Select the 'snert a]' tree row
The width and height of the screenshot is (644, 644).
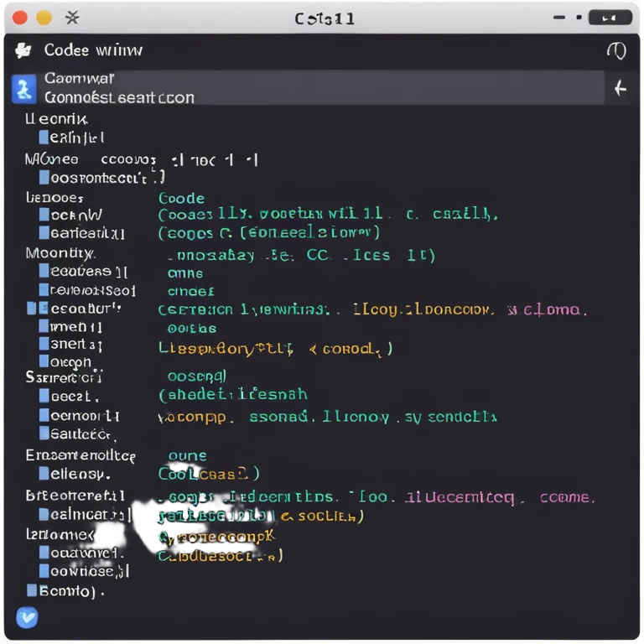pos(70,344)
